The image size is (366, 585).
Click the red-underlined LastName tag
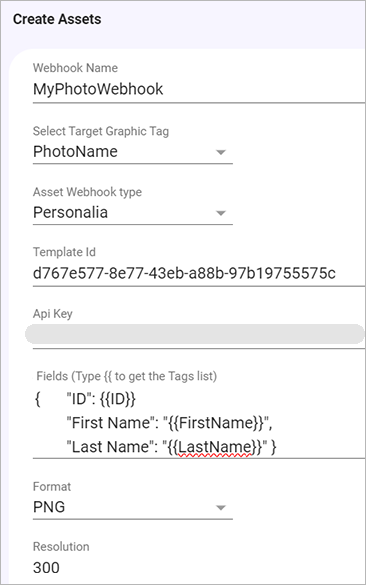coord(216,447)
